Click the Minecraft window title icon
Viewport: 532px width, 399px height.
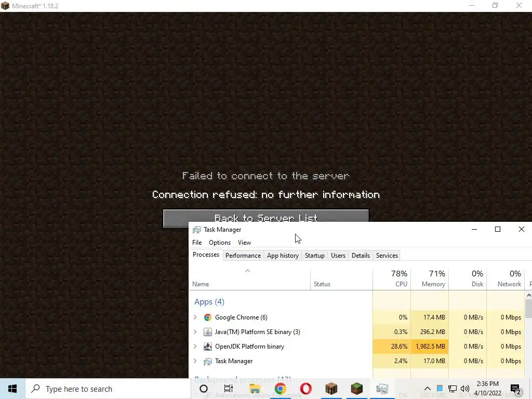tap(5, 6)
